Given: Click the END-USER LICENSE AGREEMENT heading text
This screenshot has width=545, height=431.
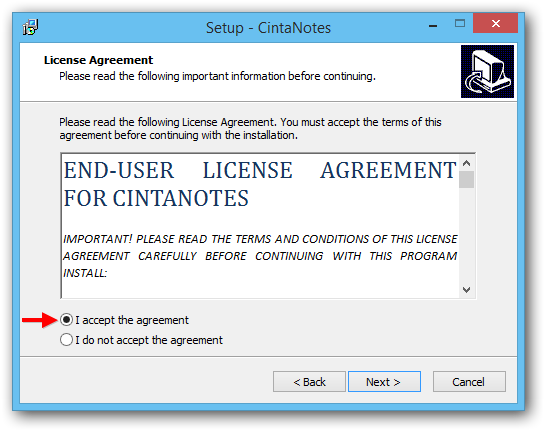Looking at the screenshot, I should [x=260, y=184].
